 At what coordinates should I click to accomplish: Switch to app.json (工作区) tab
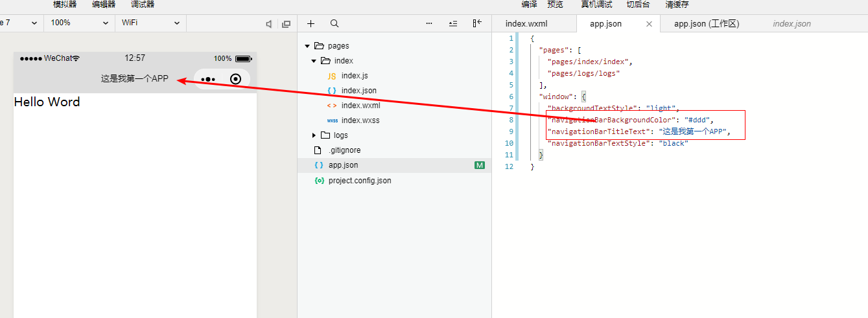pos(707,24)
